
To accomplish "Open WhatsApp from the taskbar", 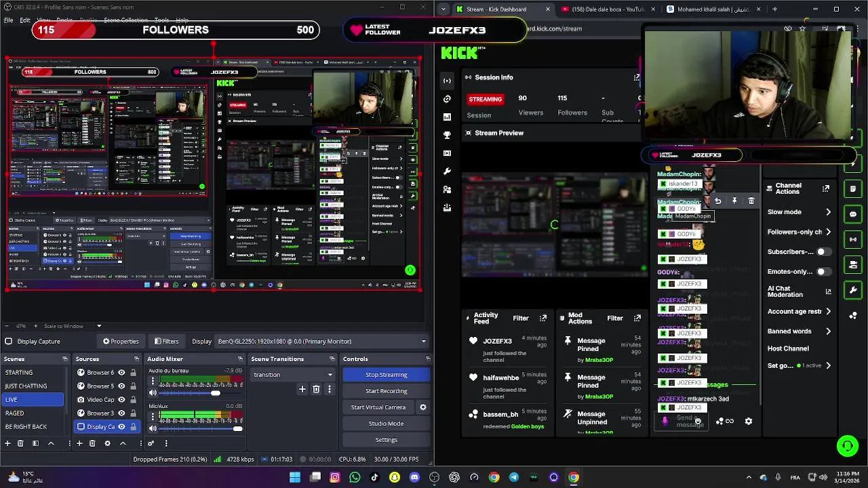I will click(355, 477).
